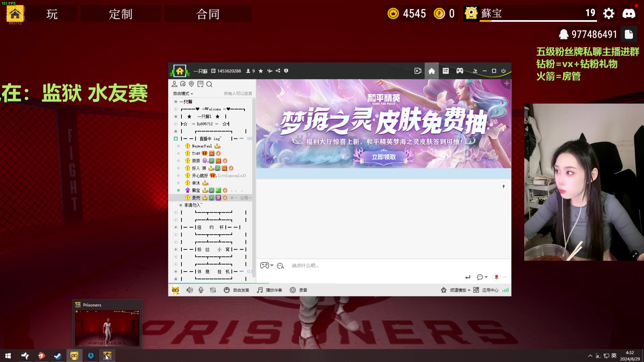This screenshot has width=644, height=362.
Task: Open the game 定制 menu tab
Action: click(x=121, y=14)
